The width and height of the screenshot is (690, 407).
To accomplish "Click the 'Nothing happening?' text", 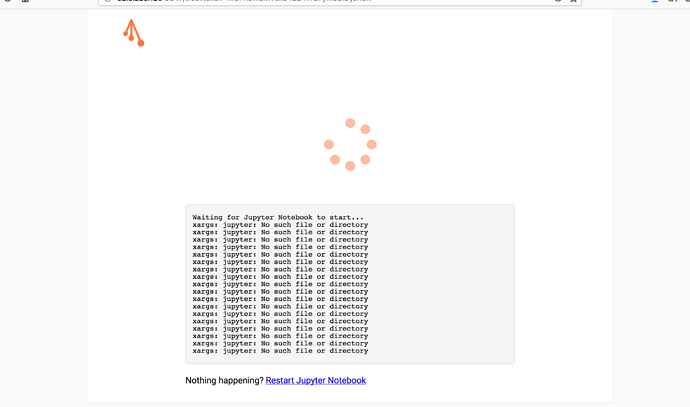I will point(224,381).
